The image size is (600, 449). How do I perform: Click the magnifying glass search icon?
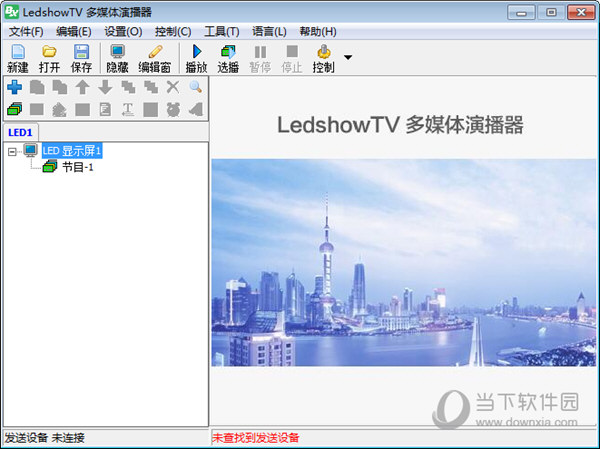click(x=196, y=87)
